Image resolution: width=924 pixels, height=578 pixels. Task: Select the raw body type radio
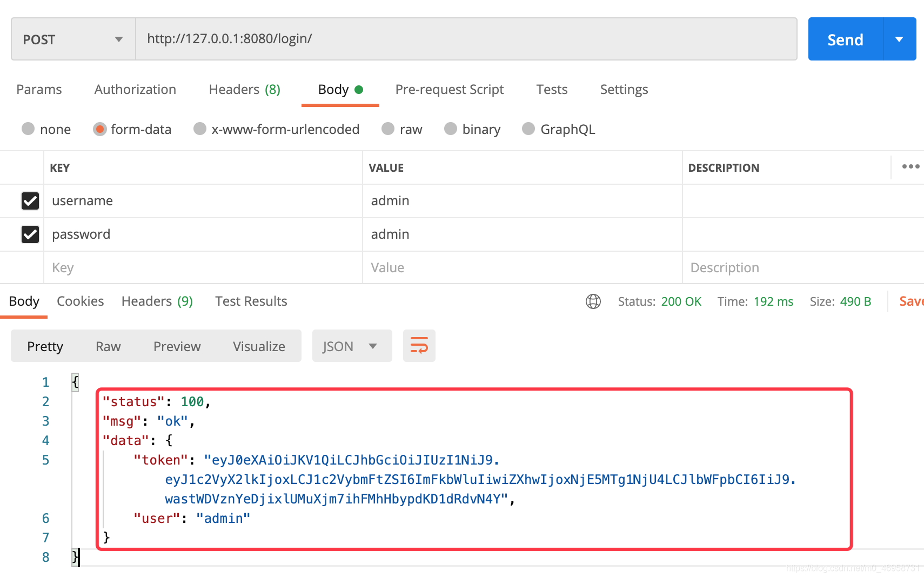pos(388,129)
